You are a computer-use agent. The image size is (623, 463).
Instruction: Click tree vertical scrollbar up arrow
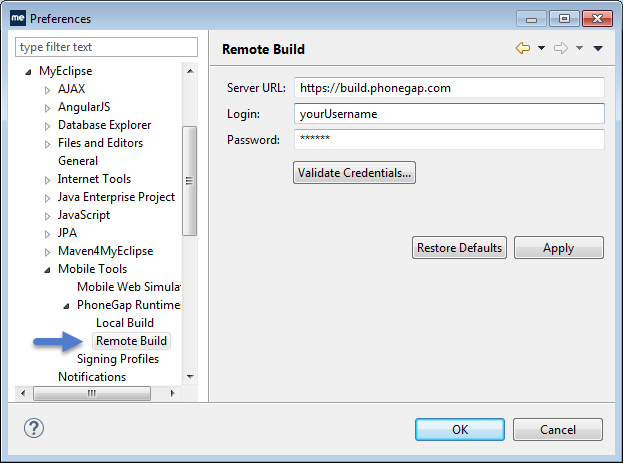click(x=190, y=71)
